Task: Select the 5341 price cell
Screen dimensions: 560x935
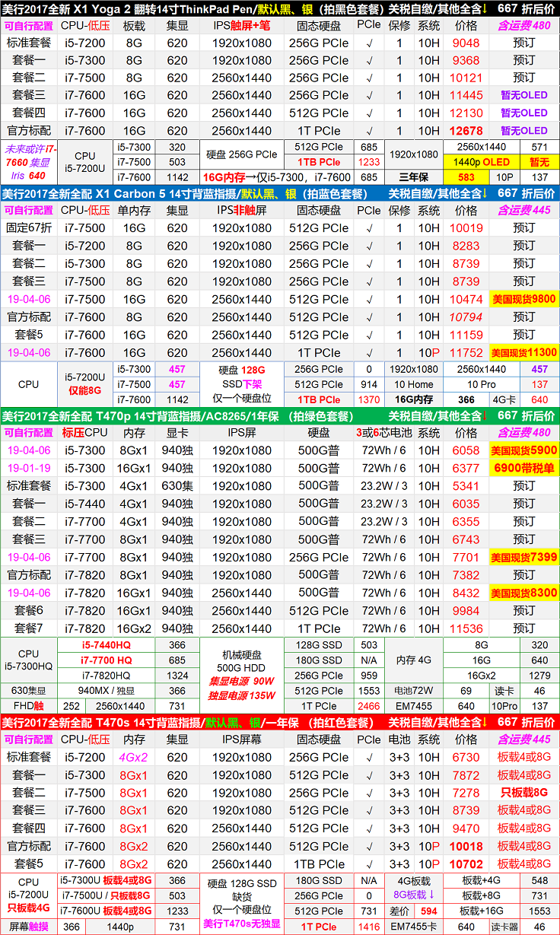Action: 466,485
